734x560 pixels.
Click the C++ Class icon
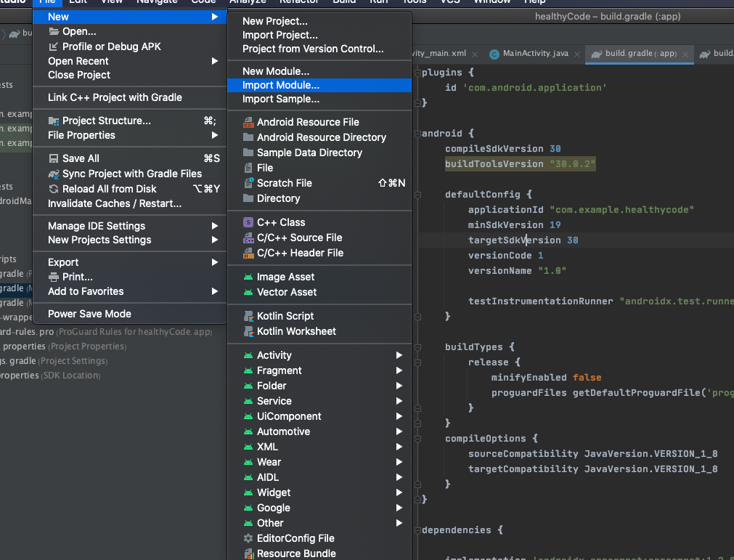248,222
